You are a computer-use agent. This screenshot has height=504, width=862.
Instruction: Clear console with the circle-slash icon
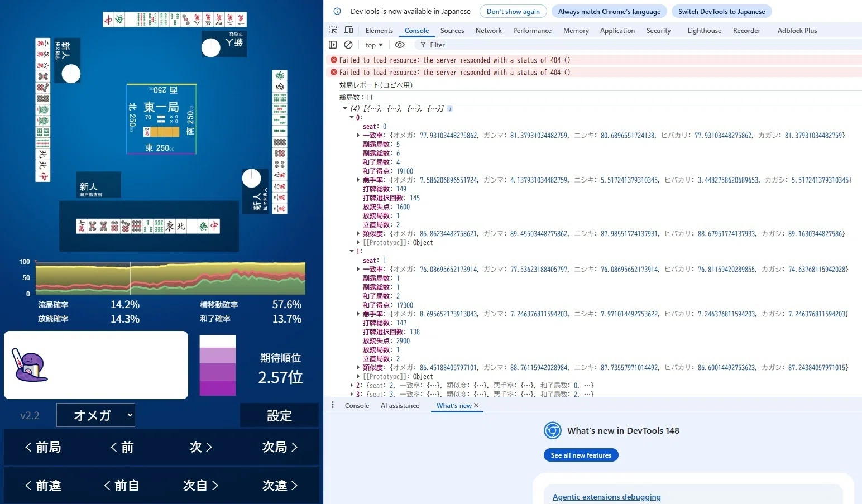[348, 45]
